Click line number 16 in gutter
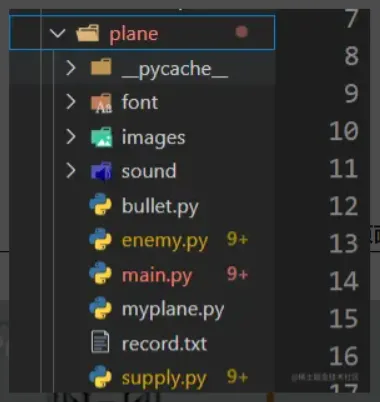The height and width of the screenshot is (402, 380). (344, 356)
